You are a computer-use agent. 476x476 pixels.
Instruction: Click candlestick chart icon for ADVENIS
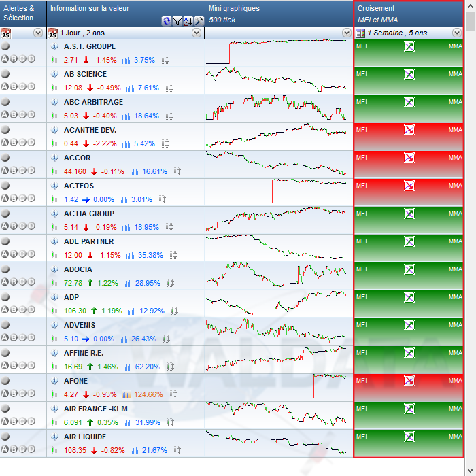pos(54,339)
